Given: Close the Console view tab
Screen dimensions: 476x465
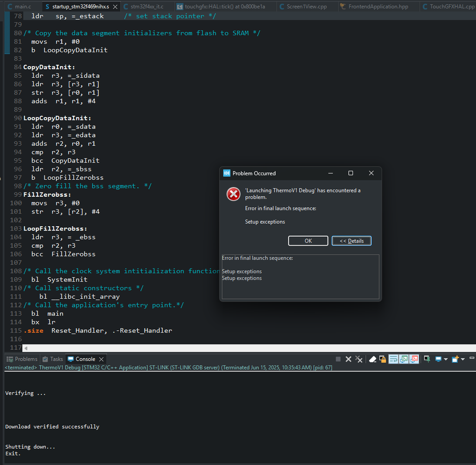Looking at the screenshot, I should point(101,359).
